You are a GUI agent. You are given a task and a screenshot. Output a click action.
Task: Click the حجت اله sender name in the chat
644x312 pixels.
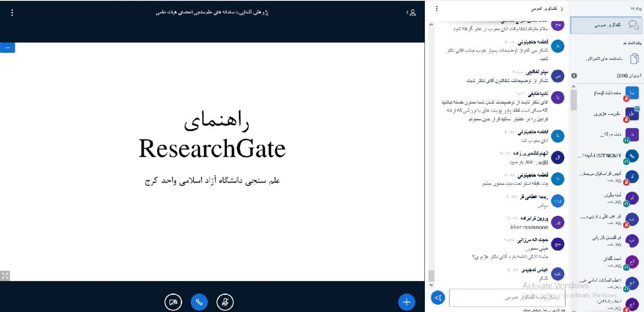(533, 241)
